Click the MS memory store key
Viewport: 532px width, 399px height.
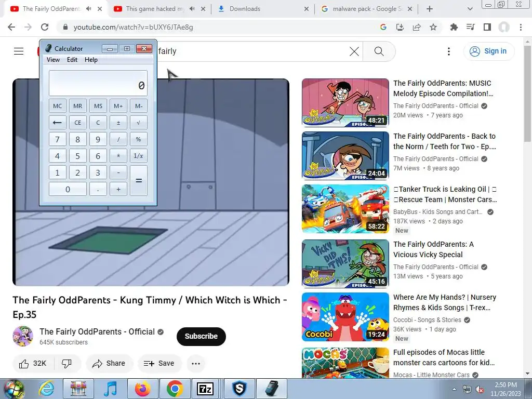click(x=98, y=106)
